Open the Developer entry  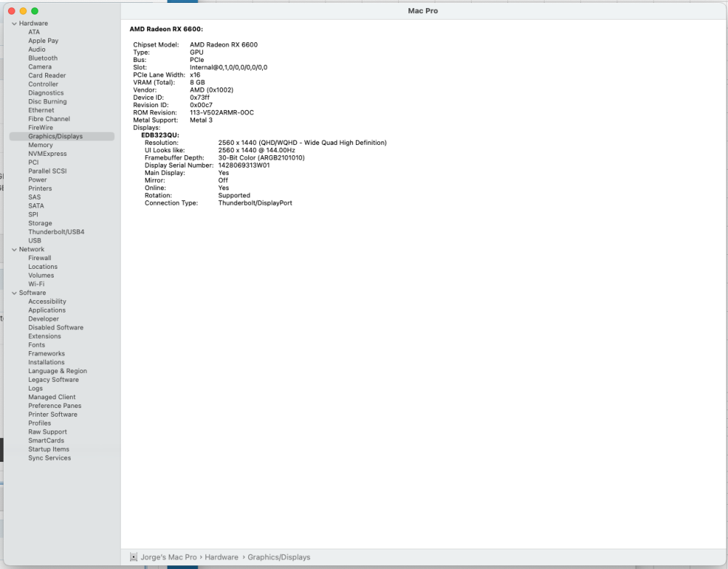44,319
